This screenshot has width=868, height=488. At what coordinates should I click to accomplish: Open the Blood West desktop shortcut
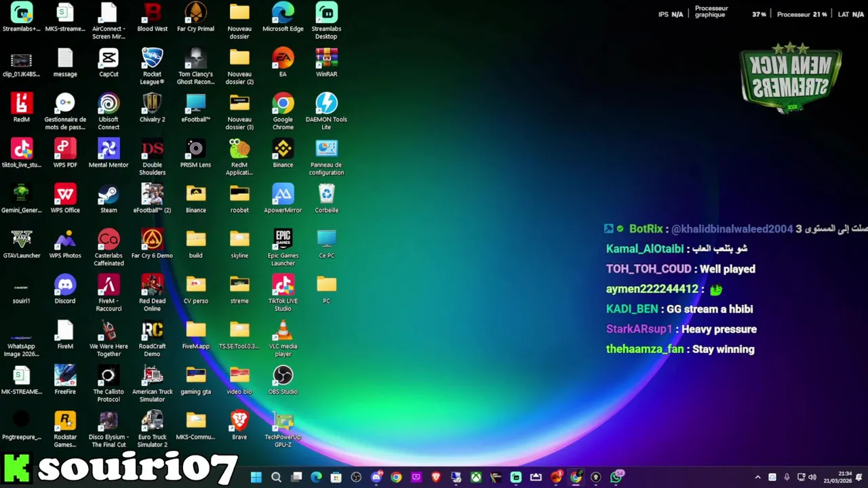(x=152, y=18)
